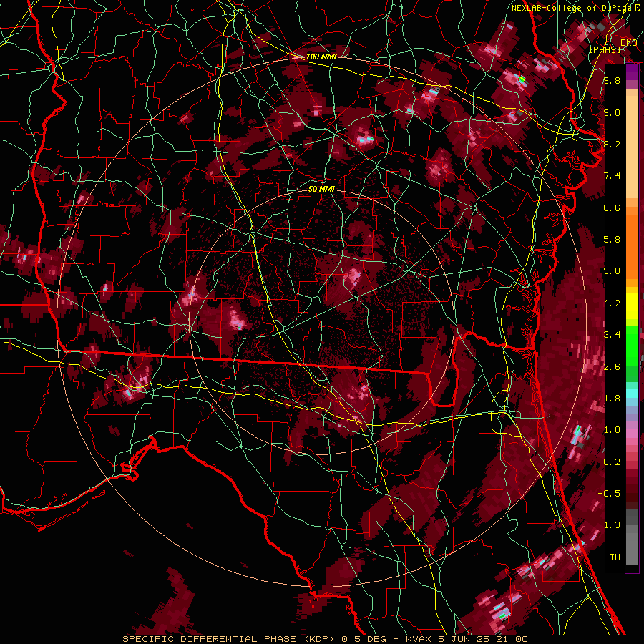This screenshot has height=644, width=644.
Task: Click the KVAX station identifier
Action: click(419, 639)
